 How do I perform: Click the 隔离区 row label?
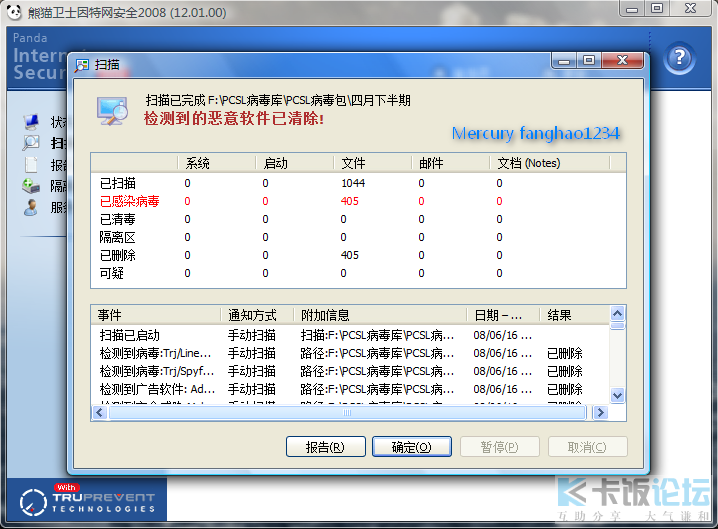coord(118,237)
